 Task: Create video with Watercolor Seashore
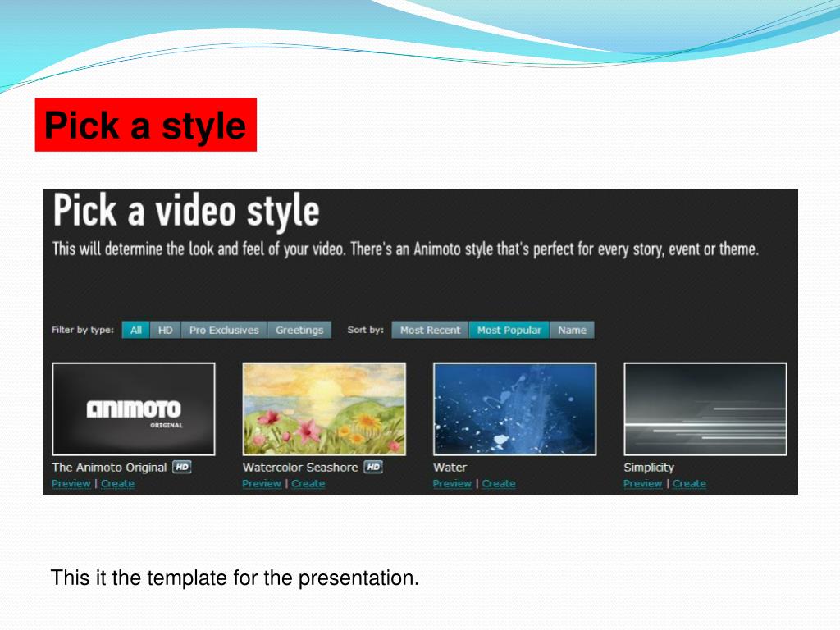pyautogui.click(x=308, y=483)
